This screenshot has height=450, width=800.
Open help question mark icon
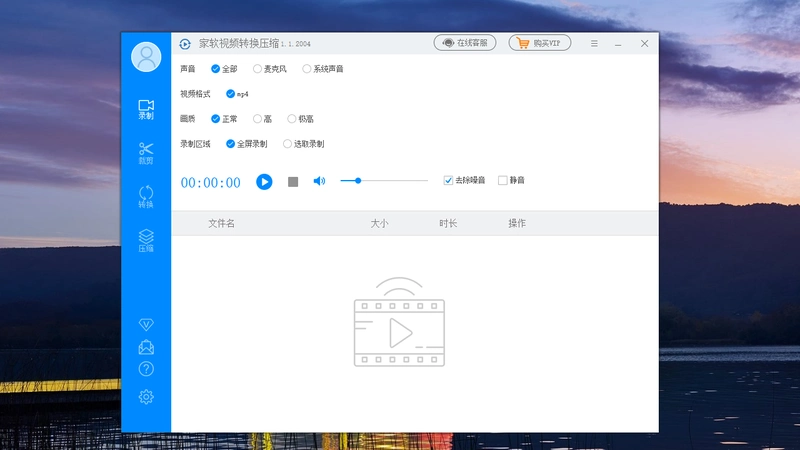(146, 369)
